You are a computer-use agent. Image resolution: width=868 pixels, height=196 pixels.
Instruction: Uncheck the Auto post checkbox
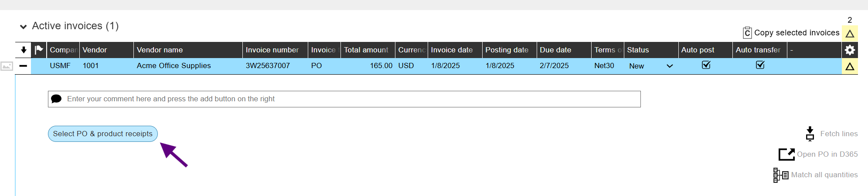[x=706, y=65]
